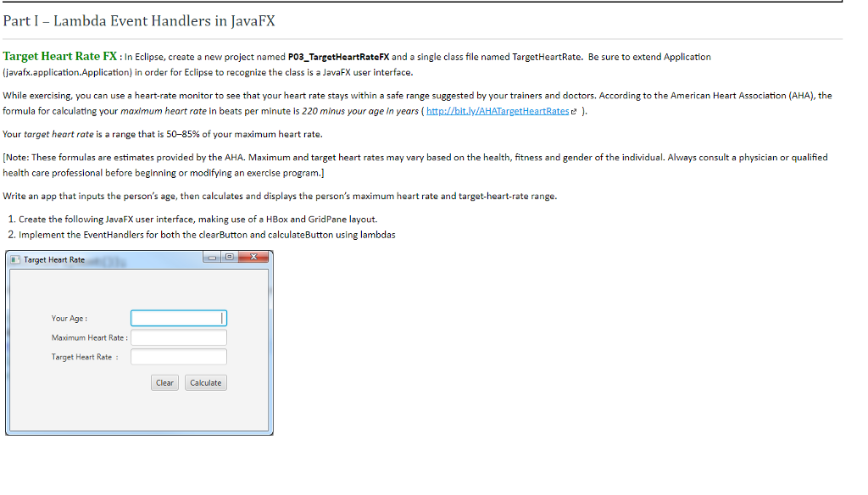Click the green Target Heart Rate FX heading
The width and height of the screenshot is (868, 495).
(60, 56)
